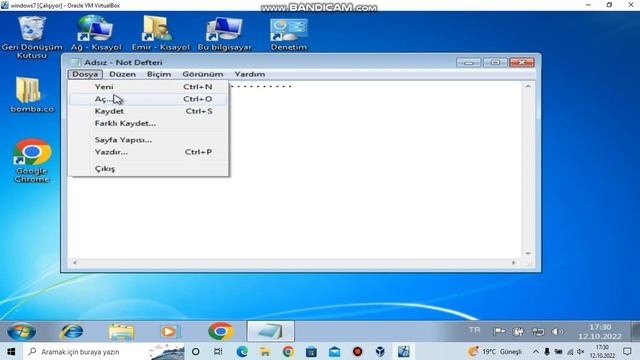640x360 pixels.
Task: Click the Notepad vertical scrollbar down arrow
Action: pyautogui.click(x=528, y=253)
